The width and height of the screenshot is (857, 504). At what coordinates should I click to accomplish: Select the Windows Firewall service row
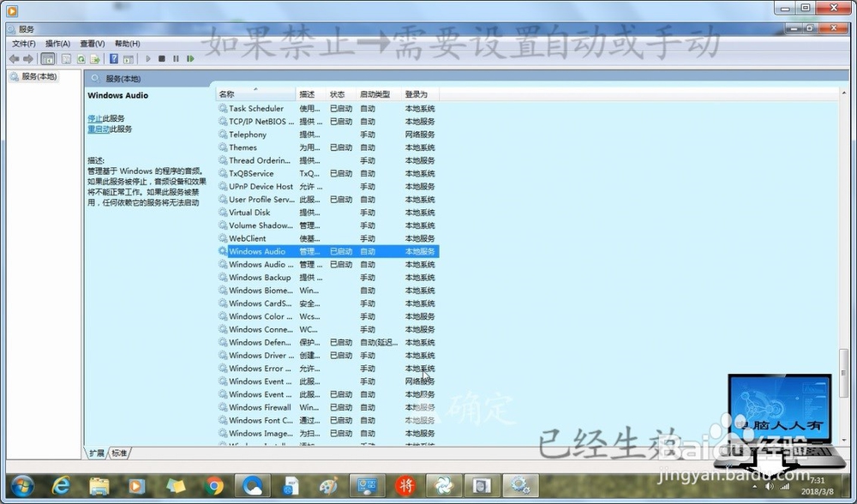tap(327, 407)
